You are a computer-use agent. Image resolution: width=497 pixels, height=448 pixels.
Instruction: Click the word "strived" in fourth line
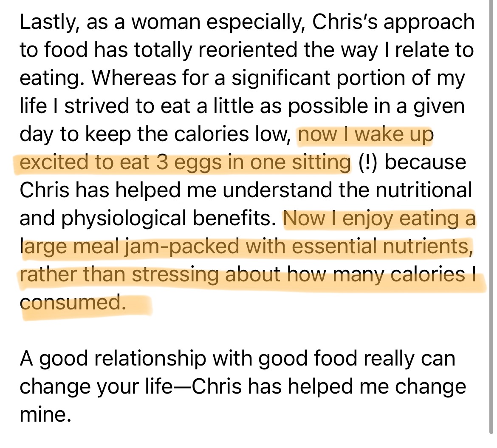[x=97, y=106]
